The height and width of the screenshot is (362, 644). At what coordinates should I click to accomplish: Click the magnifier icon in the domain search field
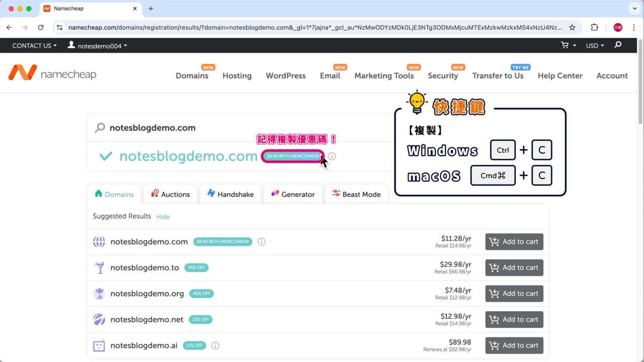(100, 128)
